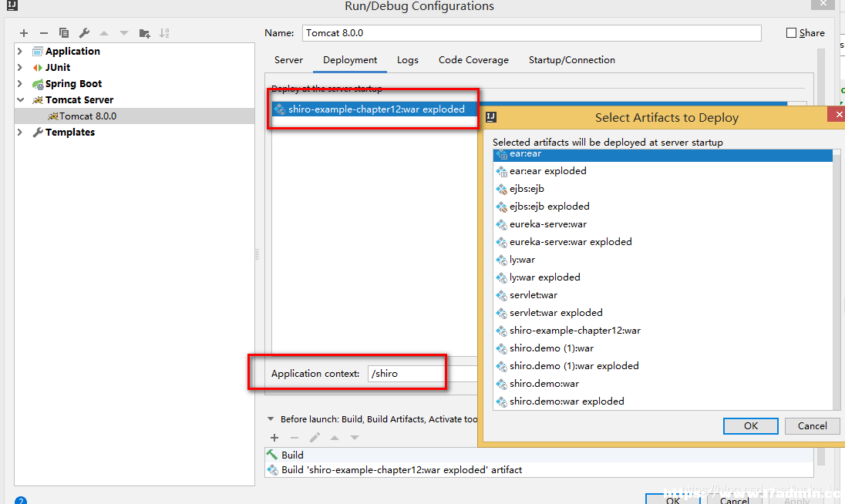Viewport: 845px width, 504px height.
Task: Cancel the Select Artifacts dialog
Action: pyautogui.click(x=812, y=426)
